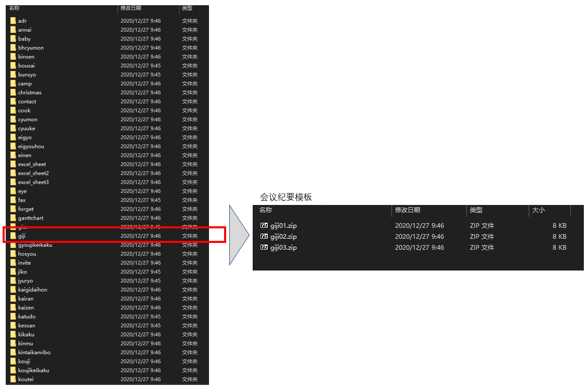
Task: Click the invite folder icon
Action: (13, 263)
